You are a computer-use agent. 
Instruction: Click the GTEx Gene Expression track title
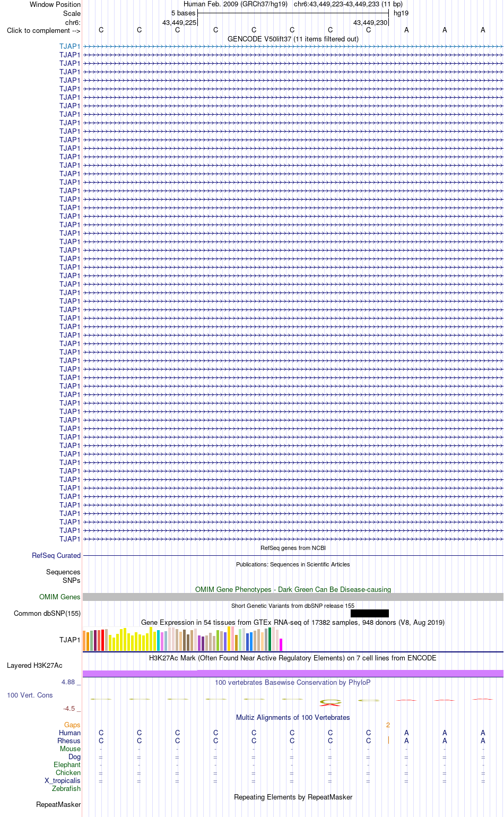293,622
